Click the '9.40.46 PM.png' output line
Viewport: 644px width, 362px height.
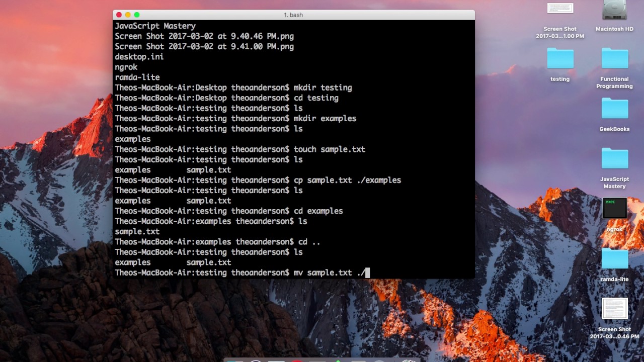204,36
